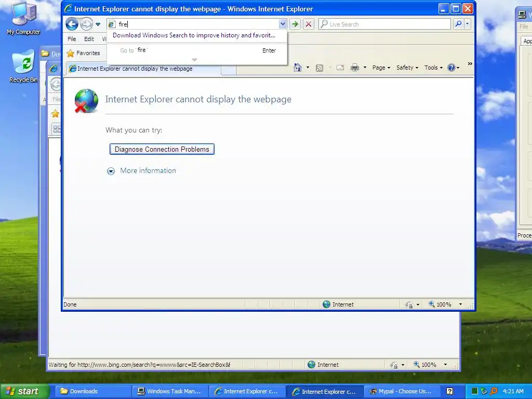
Task: Open a new tab with the blank tab button
Action: coord(229,70)
